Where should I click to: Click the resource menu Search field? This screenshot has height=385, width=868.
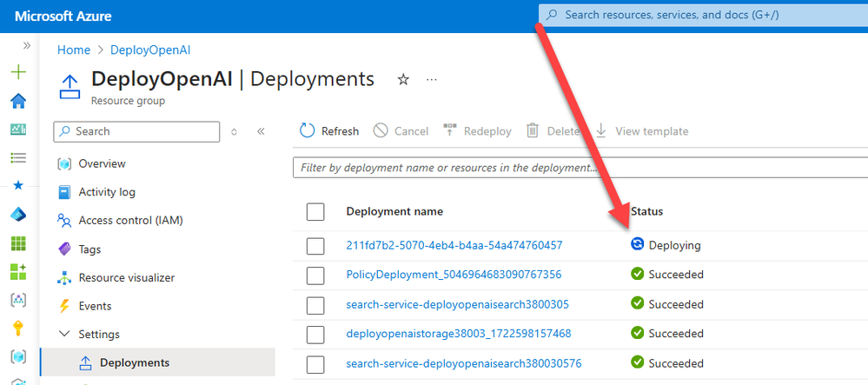point(136,132)
